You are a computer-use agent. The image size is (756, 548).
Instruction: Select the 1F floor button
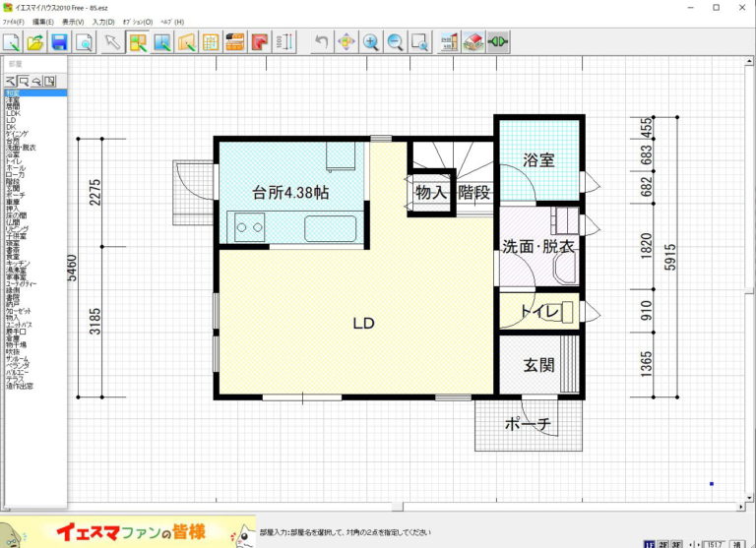[650, 542]
